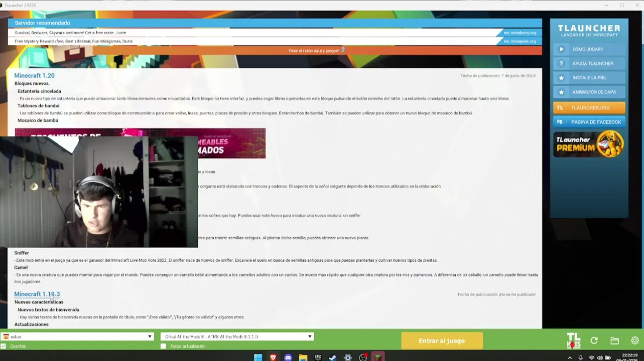Click TLauncher Premium banner

tap(589, 144)
